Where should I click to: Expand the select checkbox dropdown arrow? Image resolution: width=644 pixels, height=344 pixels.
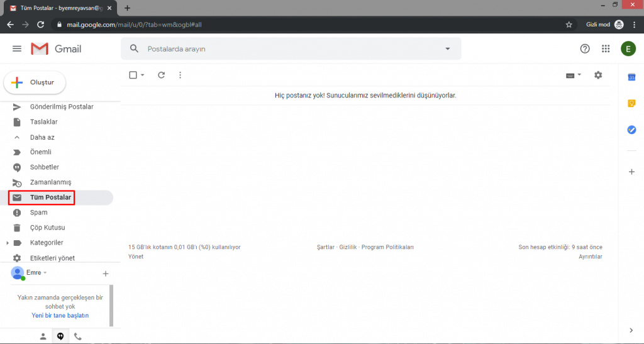pyautogui.click(x=143, y=75)
